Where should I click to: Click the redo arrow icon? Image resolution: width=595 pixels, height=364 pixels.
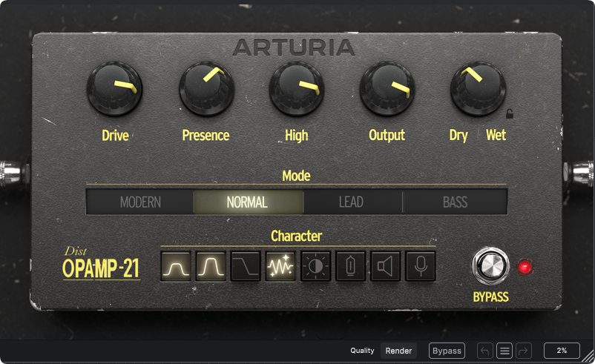523,351
